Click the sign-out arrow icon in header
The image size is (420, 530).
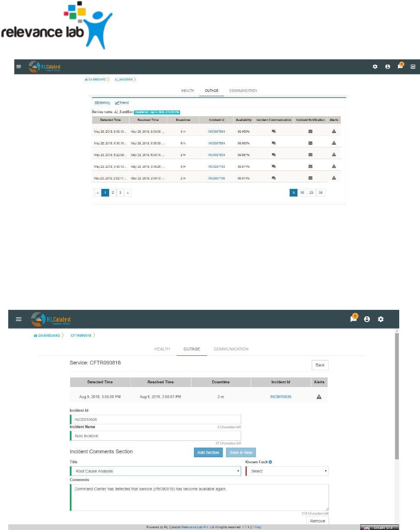pyautogui.click(x=413, y=67)
